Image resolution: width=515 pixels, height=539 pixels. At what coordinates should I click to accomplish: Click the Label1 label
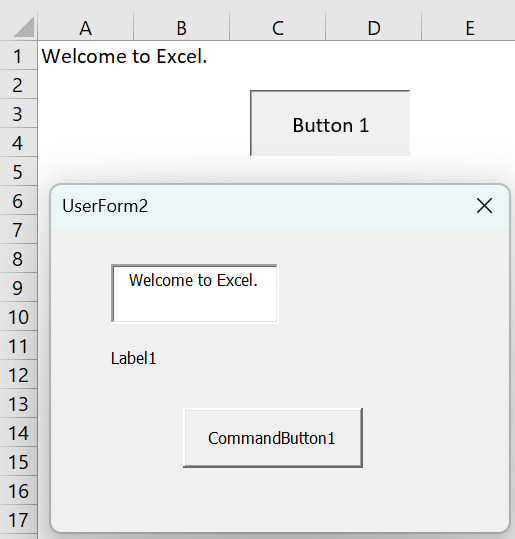coord(133,359)
